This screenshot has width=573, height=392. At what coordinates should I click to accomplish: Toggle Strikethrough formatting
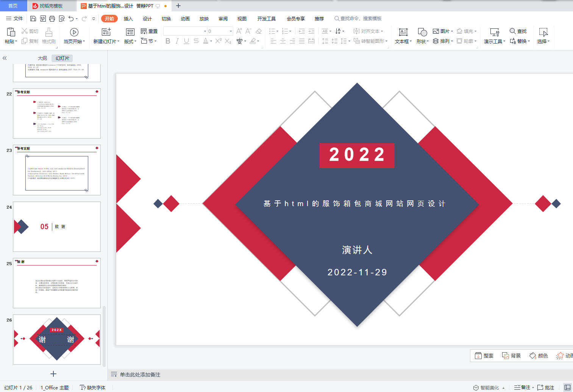coord(196,41)
